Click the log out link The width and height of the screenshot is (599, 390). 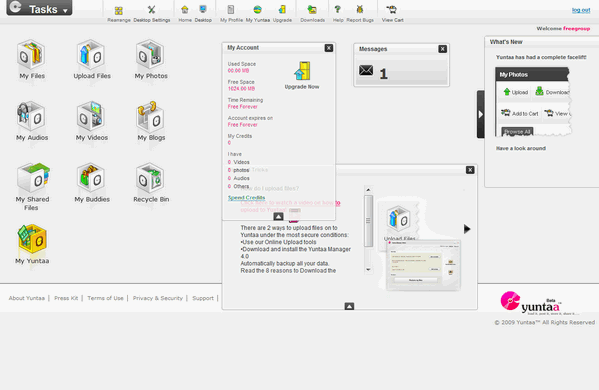[x=581, y=10]
